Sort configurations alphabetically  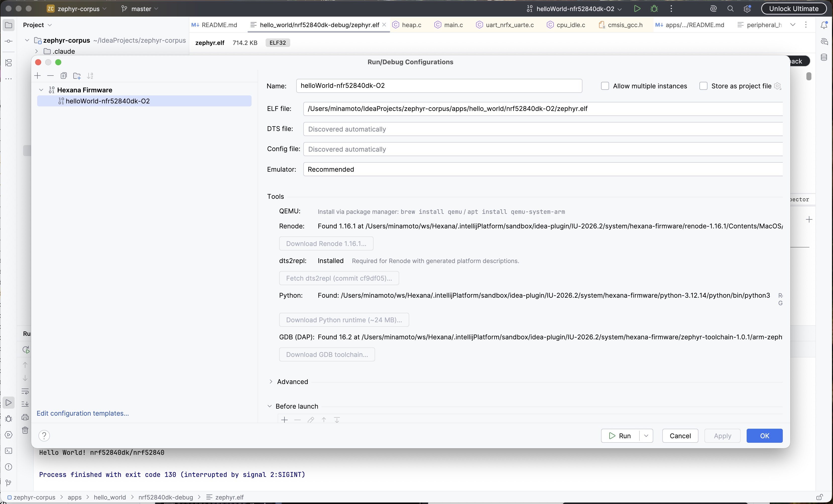click(x=90, y=76)
